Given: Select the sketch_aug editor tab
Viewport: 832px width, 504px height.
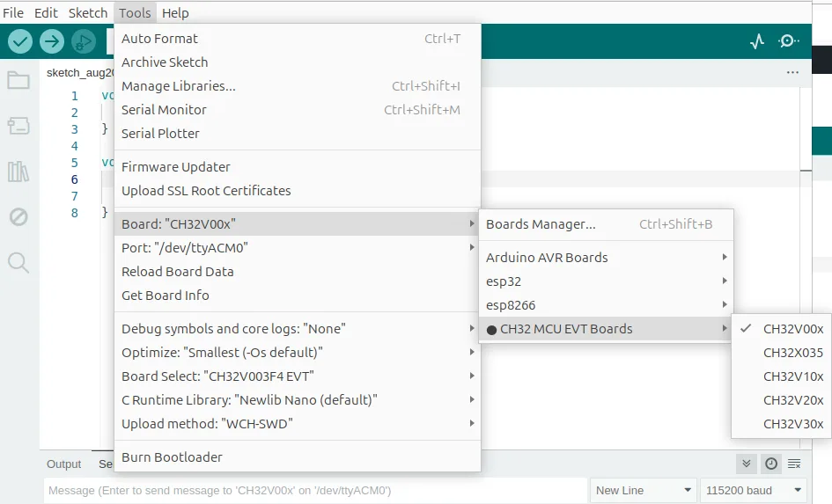Looking at the screenshot, I should pyautogui.click(x=79, y=73).
